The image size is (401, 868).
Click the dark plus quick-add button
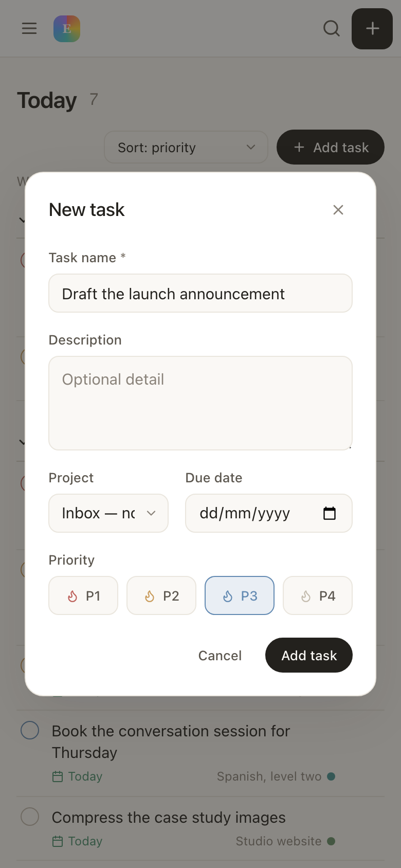click(372, 29)
